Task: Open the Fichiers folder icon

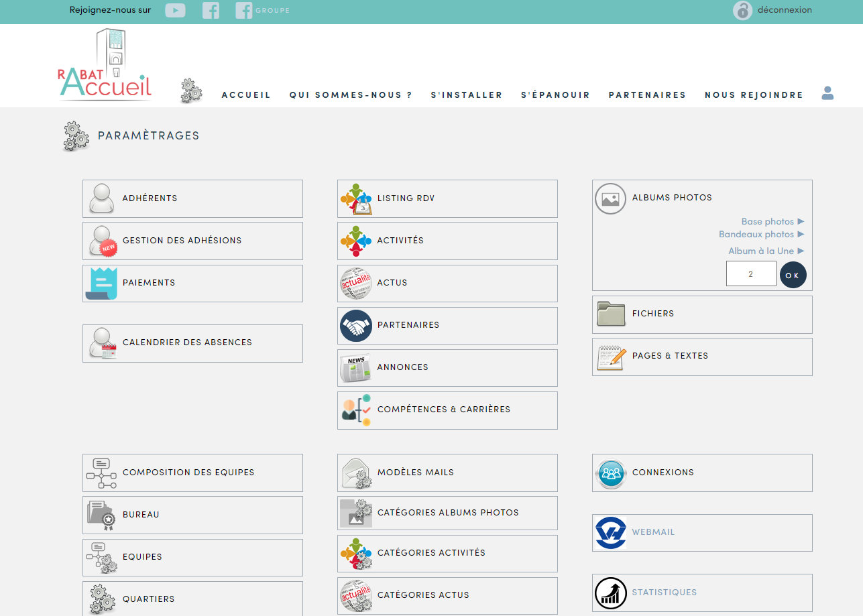Action: click(x=610, y=314)
